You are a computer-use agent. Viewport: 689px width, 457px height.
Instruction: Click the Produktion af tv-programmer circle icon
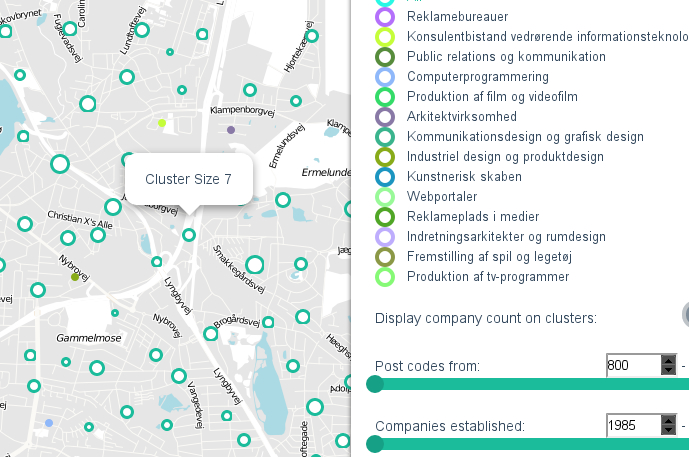[386, 277]
